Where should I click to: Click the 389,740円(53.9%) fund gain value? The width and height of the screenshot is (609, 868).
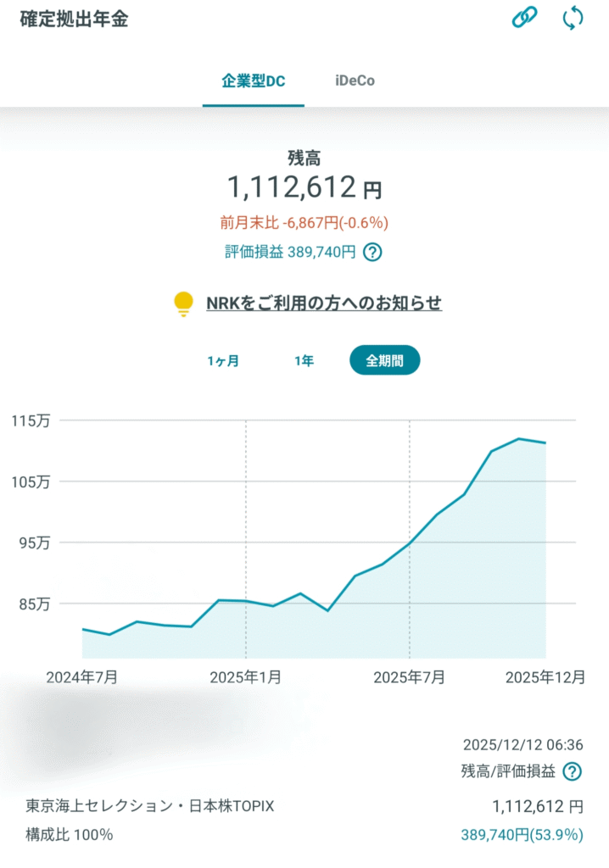522,834
